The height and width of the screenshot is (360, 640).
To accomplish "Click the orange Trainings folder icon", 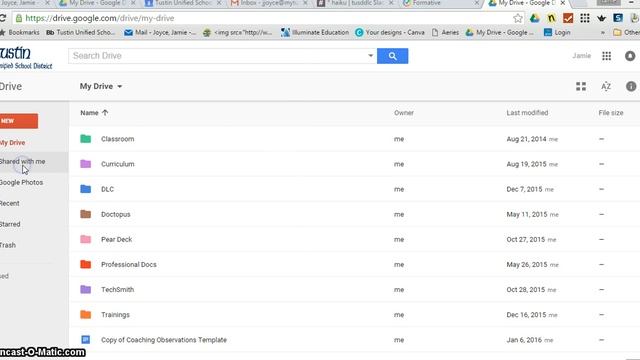I will pos(86,315).
